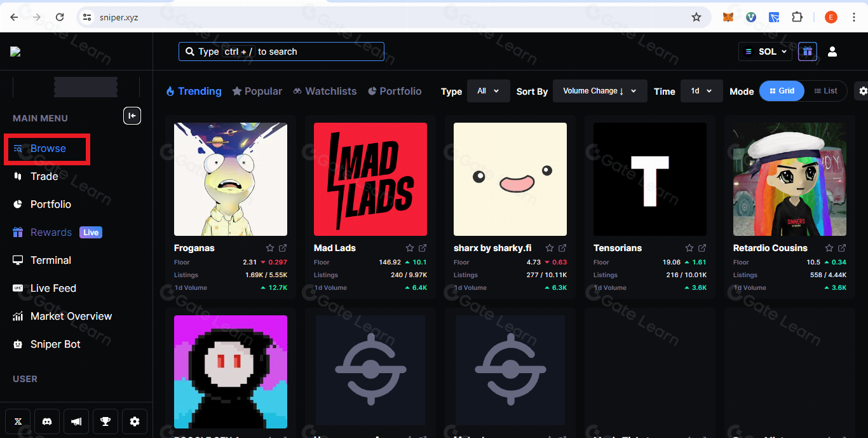Click the X (Twitter) icon in sidebar footer

coord(18,421)
